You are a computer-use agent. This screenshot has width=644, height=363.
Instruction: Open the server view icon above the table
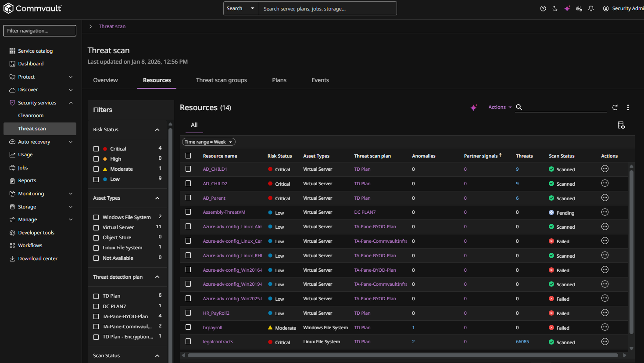pos(621,125)
